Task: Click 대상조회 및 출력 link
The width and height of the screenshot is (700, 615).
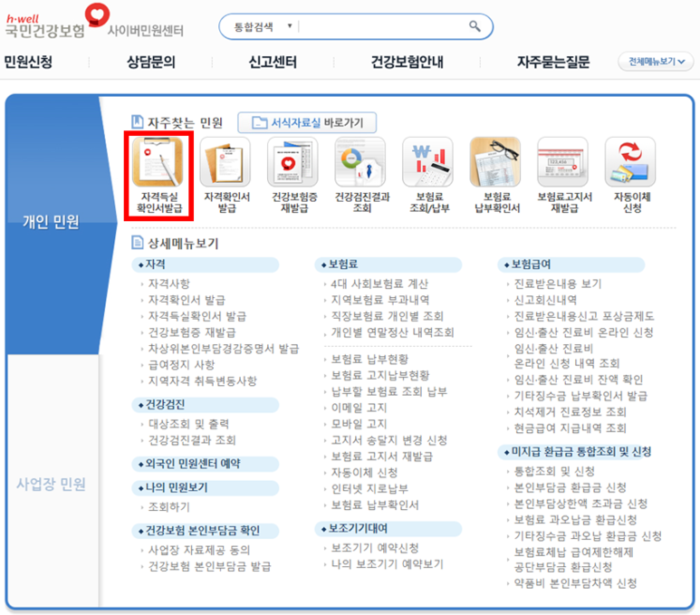Action: point(189,424)
